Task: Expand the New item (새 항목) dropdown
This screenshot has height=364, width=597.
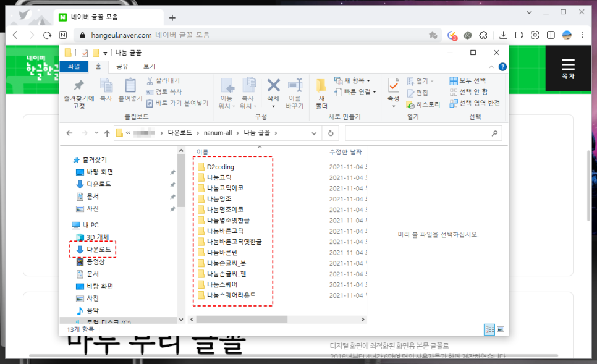Action: 352,81
